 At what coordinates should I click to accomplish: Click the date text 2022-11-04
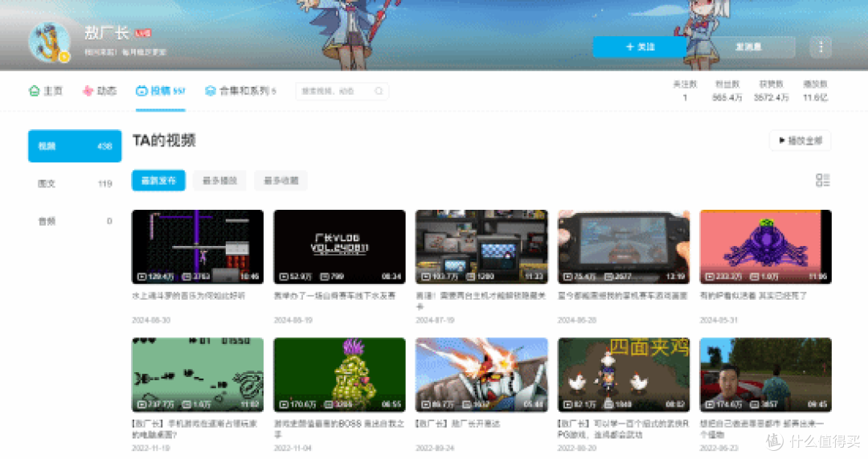point(293,448)
